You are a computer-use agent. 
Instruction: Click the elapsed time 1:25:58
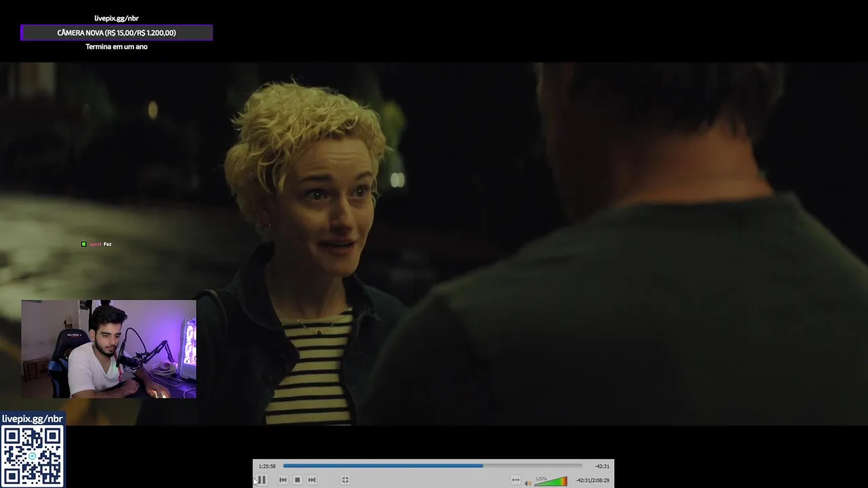(x=267, y=466)
